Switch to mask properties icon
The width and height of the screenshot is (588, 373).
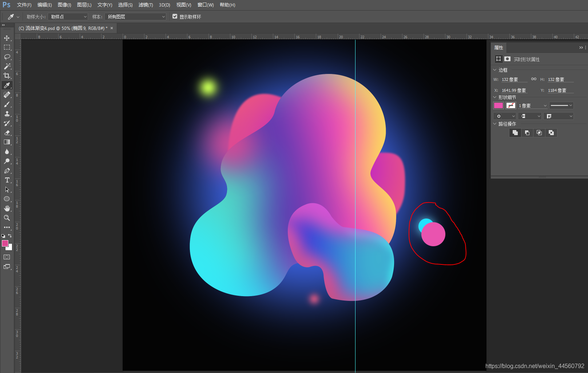pyautogui.click(x=507, y=59)
